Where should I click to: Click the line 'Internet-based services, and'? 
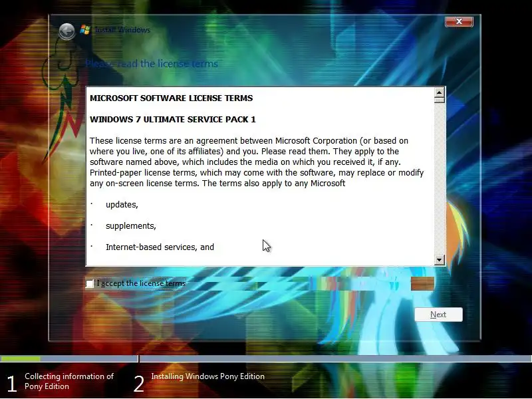click(x=160, y=247)
